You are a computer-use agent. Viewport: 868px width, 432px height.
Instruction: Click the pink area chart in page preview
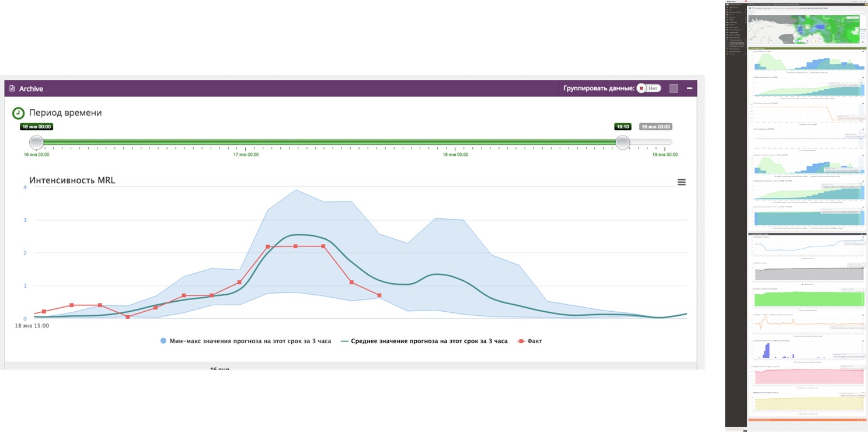point(808,377)
